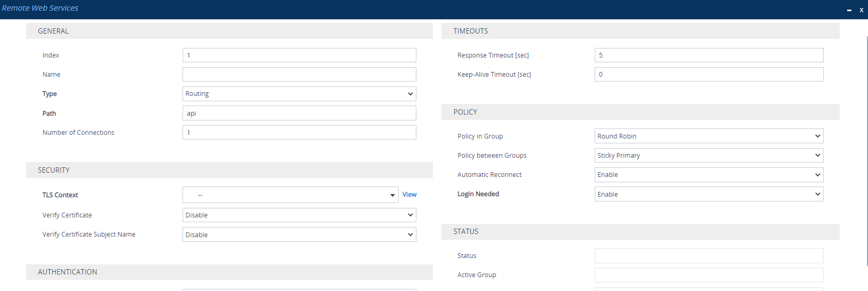Click the View link beside TLS Context
Screen dimensions: 868x291
coord(409,195)
